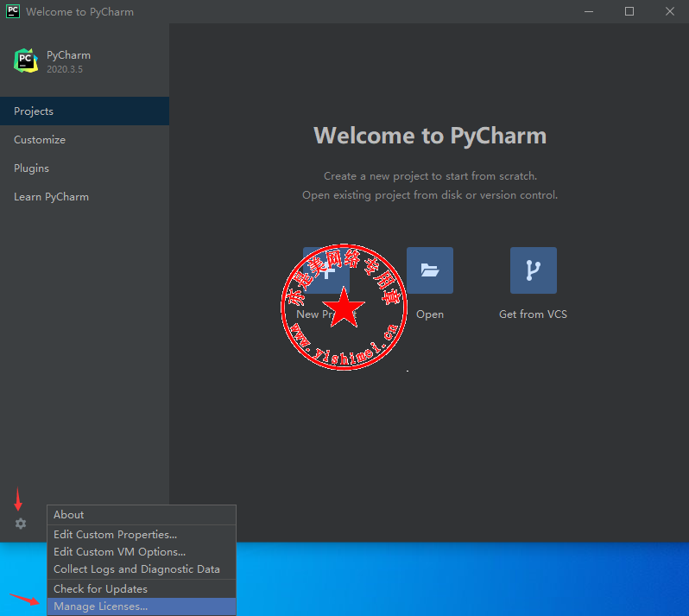Image resolution: width=689 pixels, height=616 pixels.
Task: Switch to the Customize tab
Action: [85, 139]
